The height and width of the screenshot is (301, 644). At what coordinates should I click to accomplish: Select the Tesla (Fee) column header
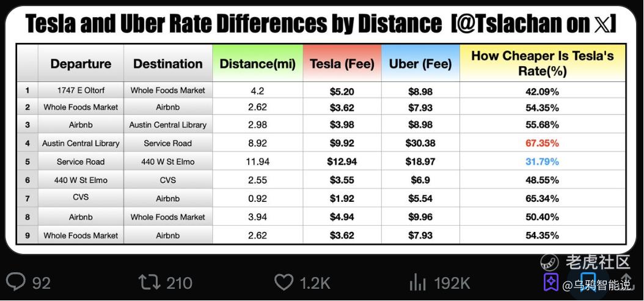[342, 64]
